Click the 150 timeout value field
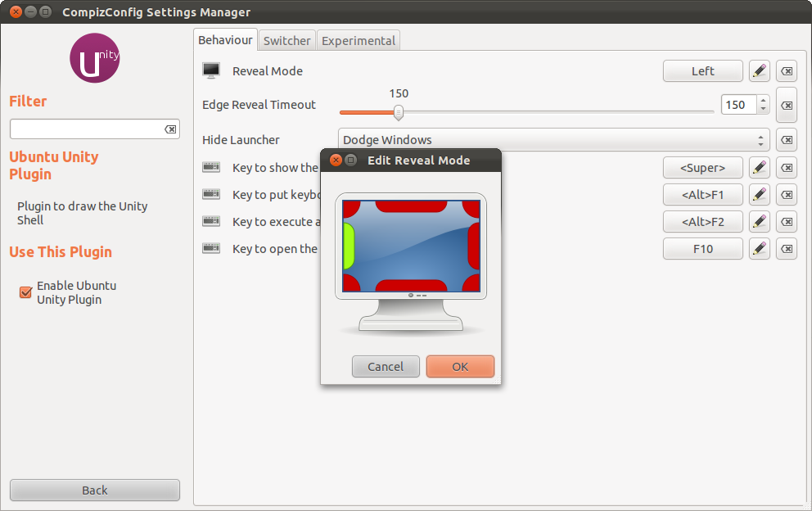Screen dimensions: 812x511 pyautogui.click(x=739, y=105)
